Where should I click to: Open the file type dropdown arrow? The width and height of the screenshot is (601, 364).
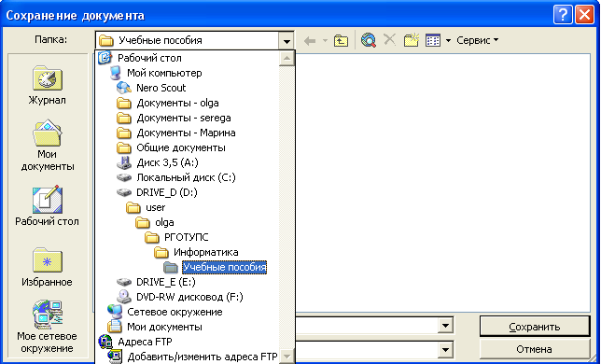click(445, 349)
